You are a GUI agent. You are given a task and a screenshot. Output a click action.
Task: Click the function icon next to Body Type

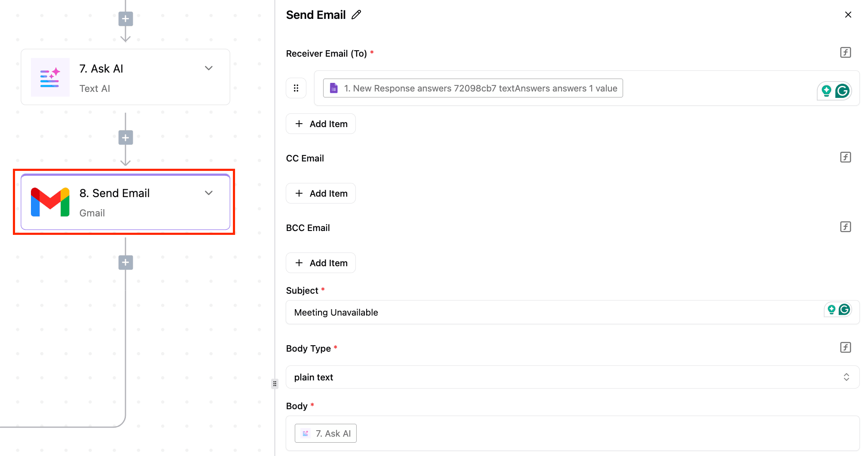coord(845,347)
